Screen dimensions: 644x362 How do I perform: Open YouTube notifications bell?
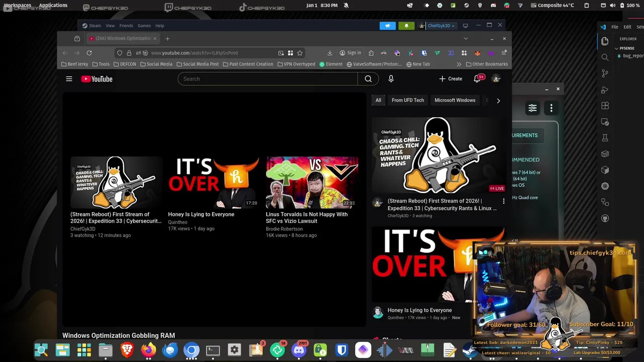pos(477,79)
